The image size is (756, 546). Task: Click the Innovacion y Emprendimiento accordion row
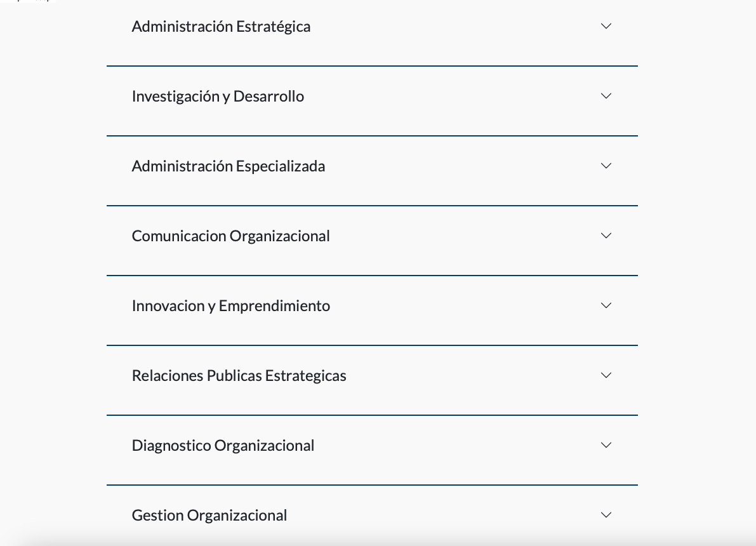tap(372, 310)
